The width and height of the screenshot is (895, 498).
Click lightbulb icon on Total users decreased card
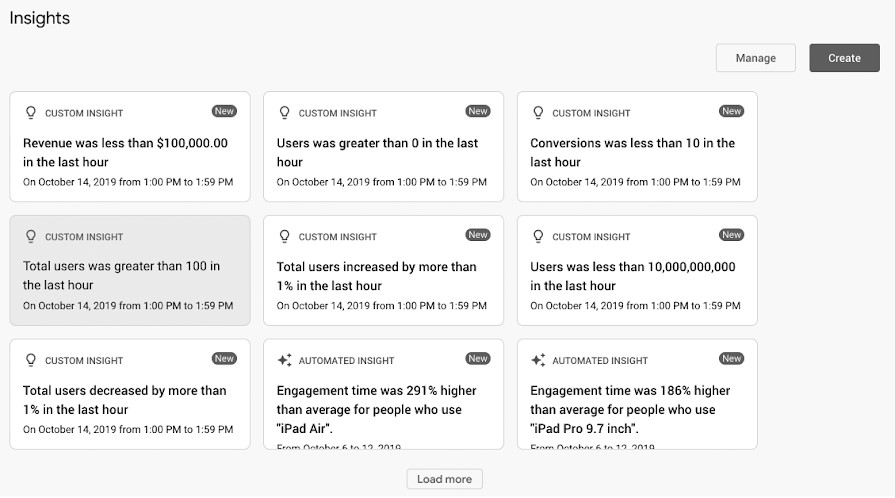(31, 360)
